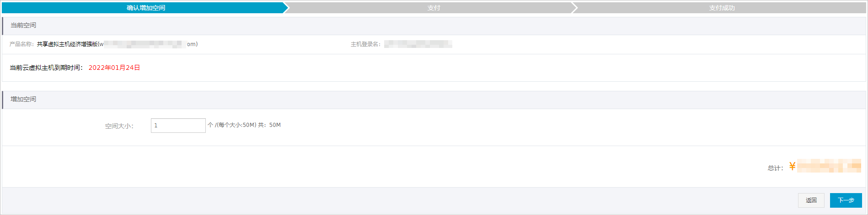Click the 当前空间 section header
The image size is (868, 215).
click(x=23, y=26)
